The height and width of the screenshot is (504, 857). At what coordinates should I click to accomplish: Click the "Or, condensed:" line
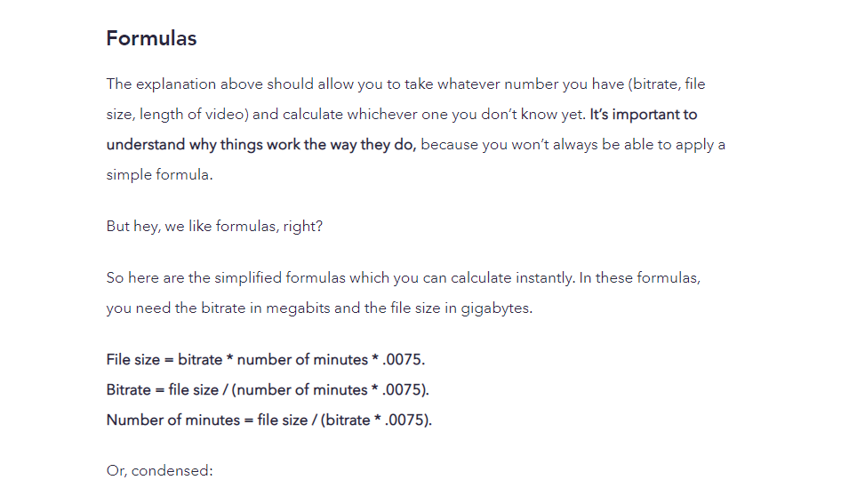160,470
